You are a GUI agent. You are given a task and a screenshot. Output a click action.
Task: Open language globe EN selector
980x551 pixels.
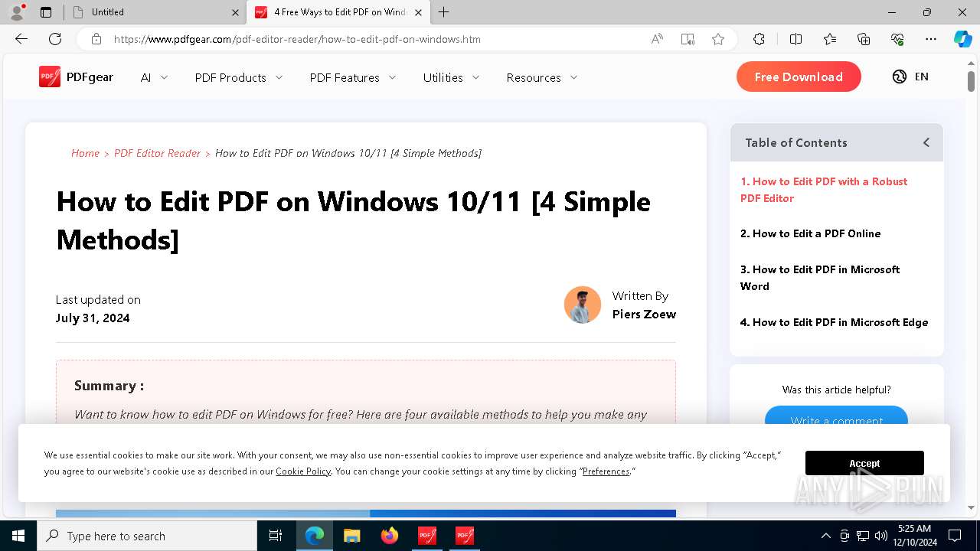(x=910, y=77)
